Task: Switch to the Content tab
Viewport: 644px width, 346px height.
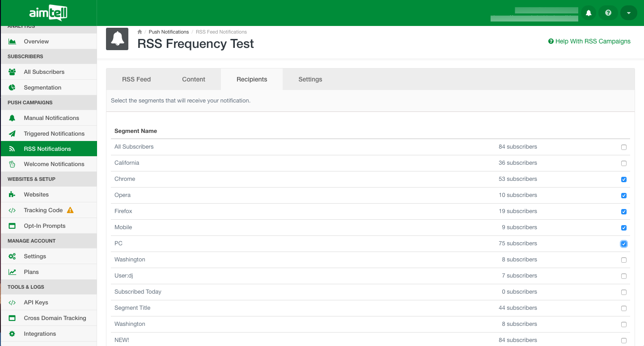Action: pyautogui.click(x=194, y=79)
